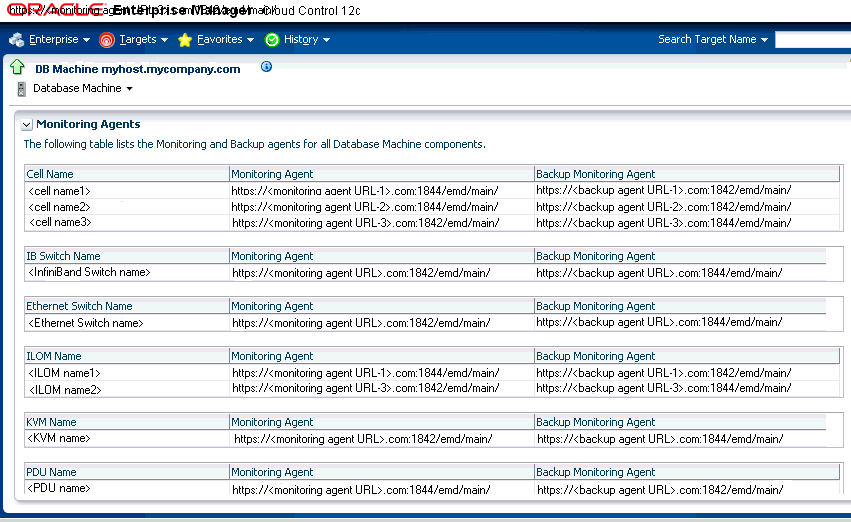
Task: Click backup agent URL-3 for ILOM name2
Action: click(x=664, y=388)
